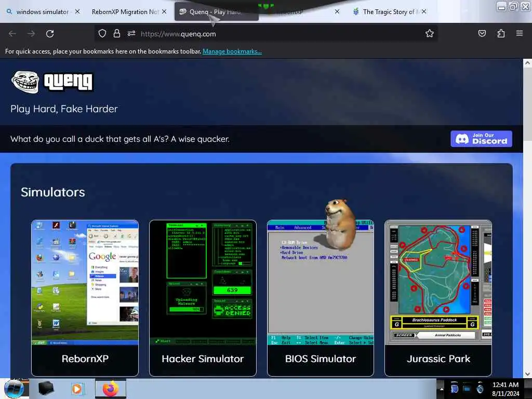Screen dimensions: 532x399
Task: Click the RebornXP card title
Action: tap(85, 358)
